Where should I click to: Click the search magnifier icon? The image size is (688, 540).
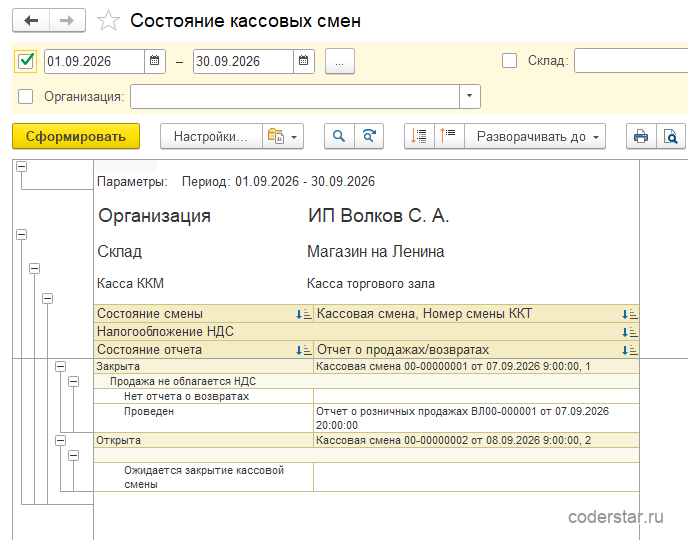click(339, 136)
